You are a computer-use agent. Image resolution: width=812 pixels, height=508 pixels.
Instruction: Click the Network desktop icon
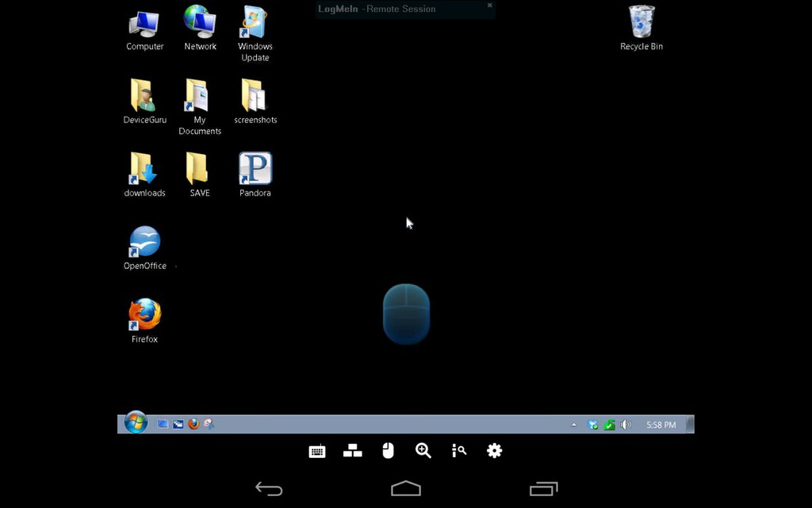[200, 28]
